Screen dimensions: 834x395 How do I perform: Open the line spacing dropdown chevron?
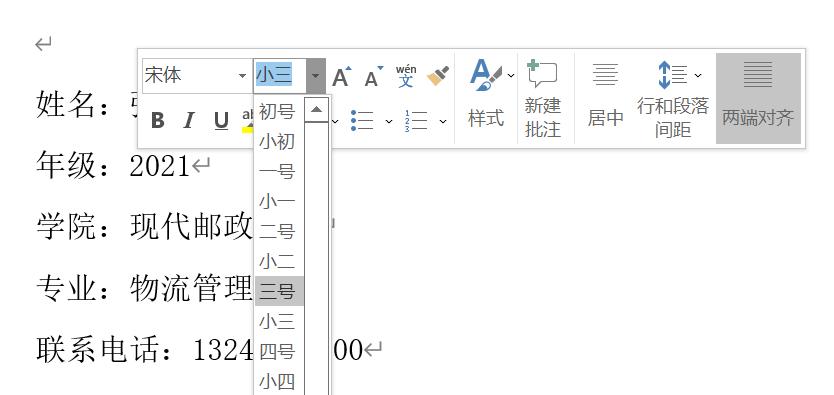pos(698,75)
